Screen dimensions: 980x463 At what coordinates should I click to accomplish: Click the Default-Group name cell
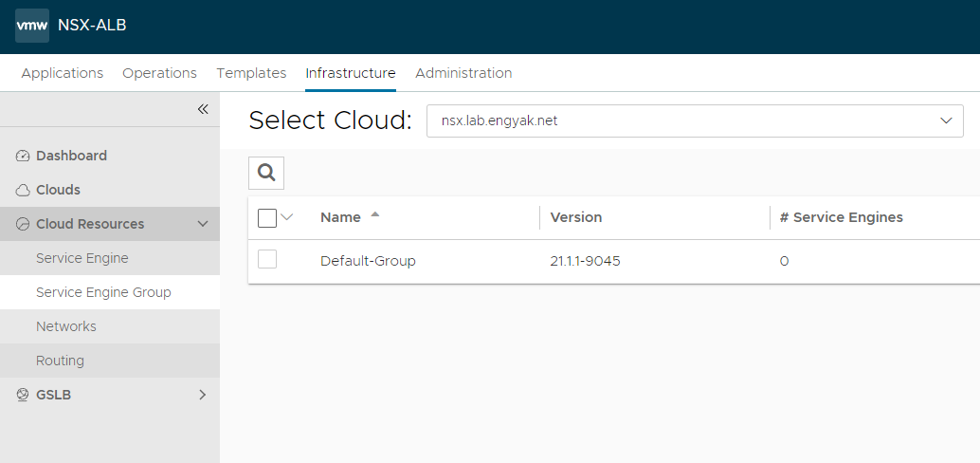[x=368, y=261]
